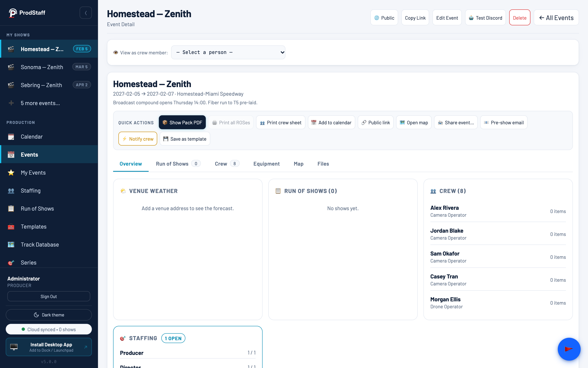
Task: Click Add to calendar
Action: tap(331, 122)
